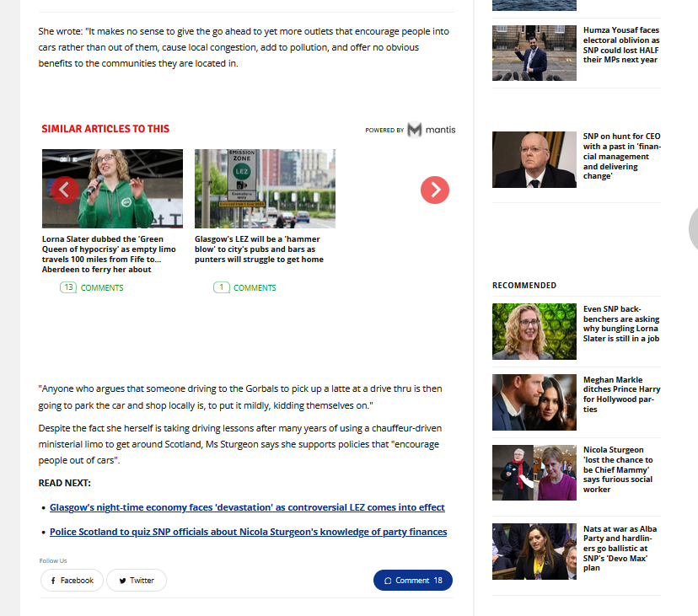Open the Nicola Sturgeon Chief Mammy thumbnail

point(534,473)
